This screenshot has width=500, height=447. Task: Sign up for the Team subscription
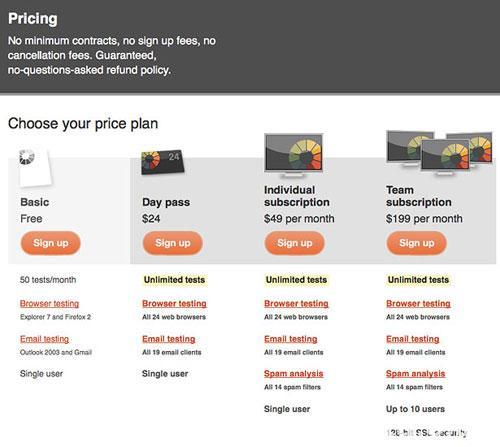click(417, 243)
